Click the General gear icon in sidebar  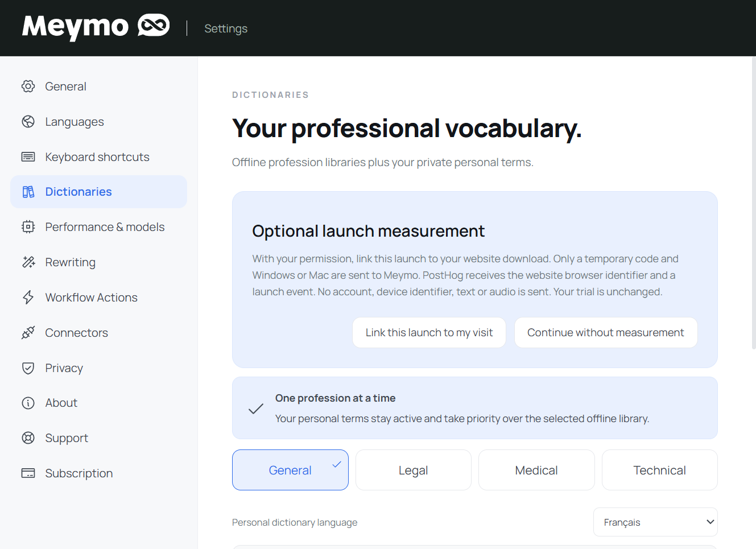28,86
